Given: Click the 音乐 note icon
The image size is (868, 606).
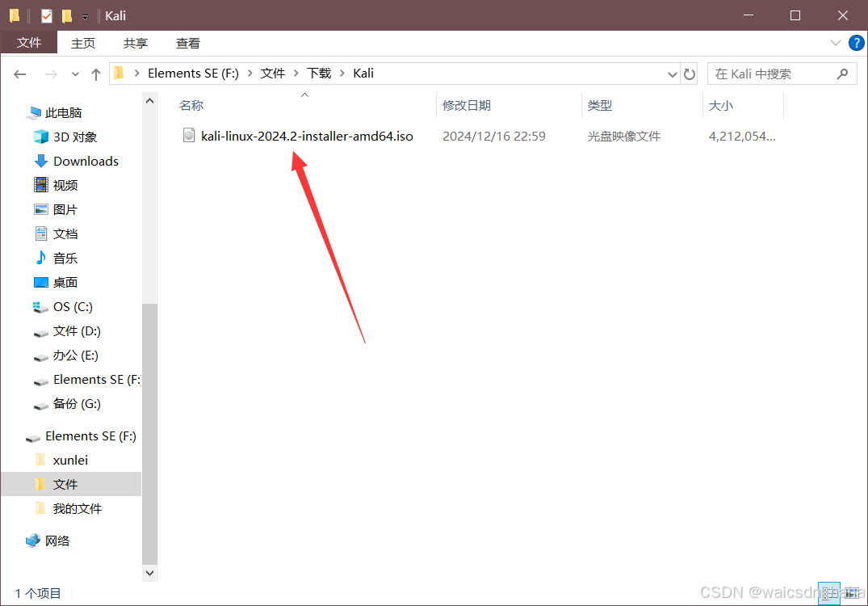Looking at the screenshot, I should [x=41, y=258].
